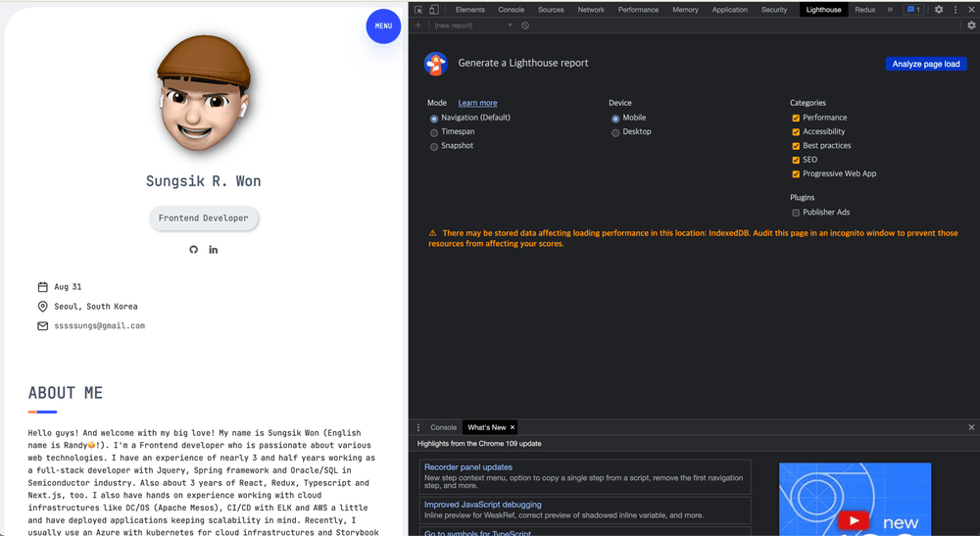Uncheck the Accessibility category
This screenshot has height=536, width=980.
pos(796,132)
